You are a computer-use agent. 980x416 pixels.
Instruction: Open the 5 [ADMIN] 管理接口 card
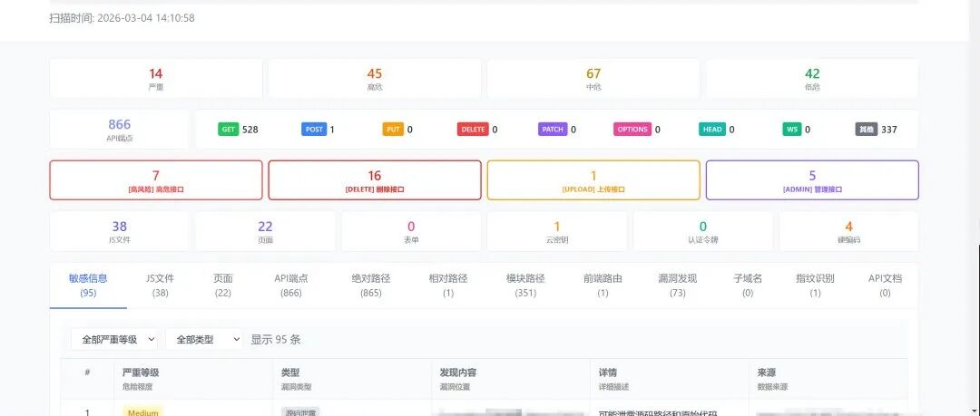point(812,179)
